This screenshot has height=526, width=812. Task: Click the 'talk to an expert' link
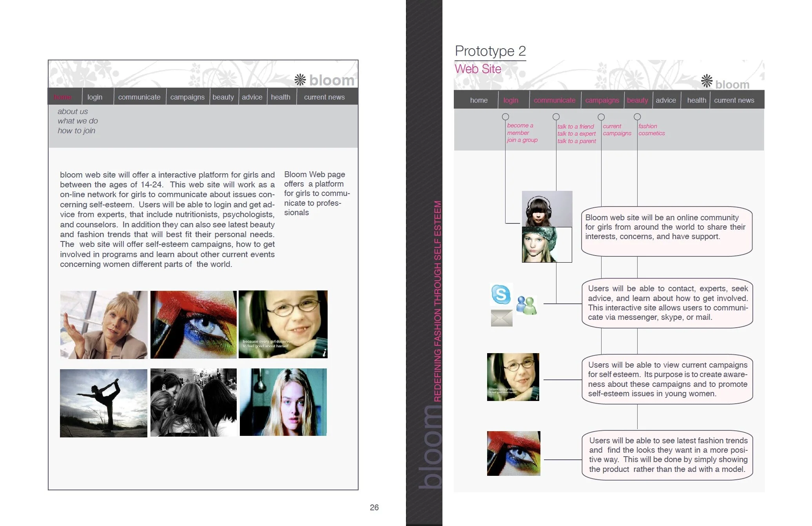pyautogui.click(x=576, y=133)
